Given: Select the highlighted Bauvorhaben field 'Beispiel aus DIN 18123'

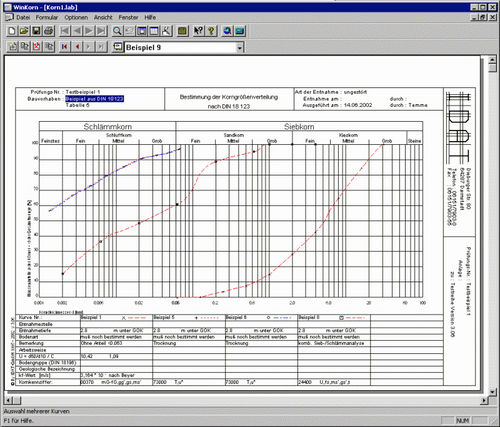Looking at the screenshot, I should (x=95, y=99).
